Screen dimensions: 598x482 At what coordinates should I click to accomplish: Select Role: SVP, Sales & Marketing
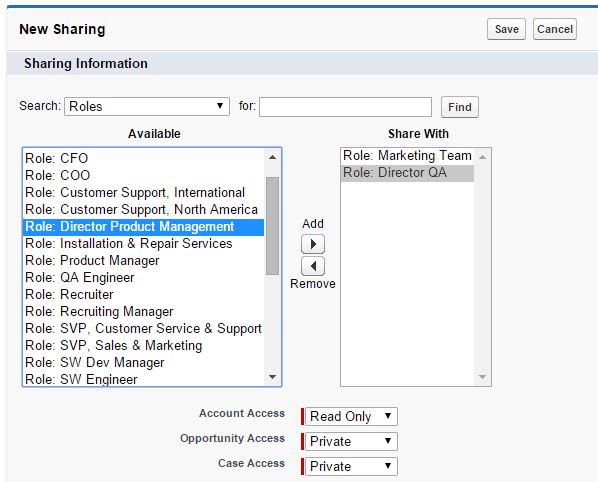point(143,345)
